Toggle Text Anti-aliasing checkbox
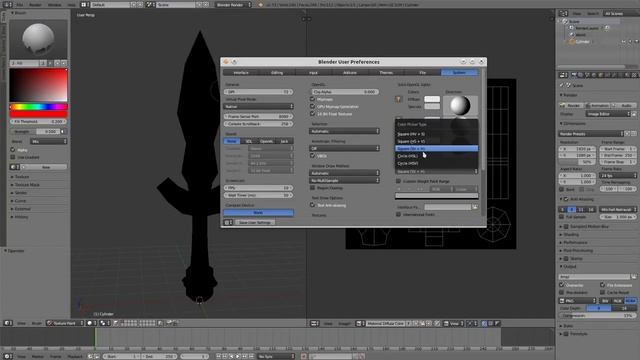This screenshot has height=360, width=640. (x=313, y=205)
